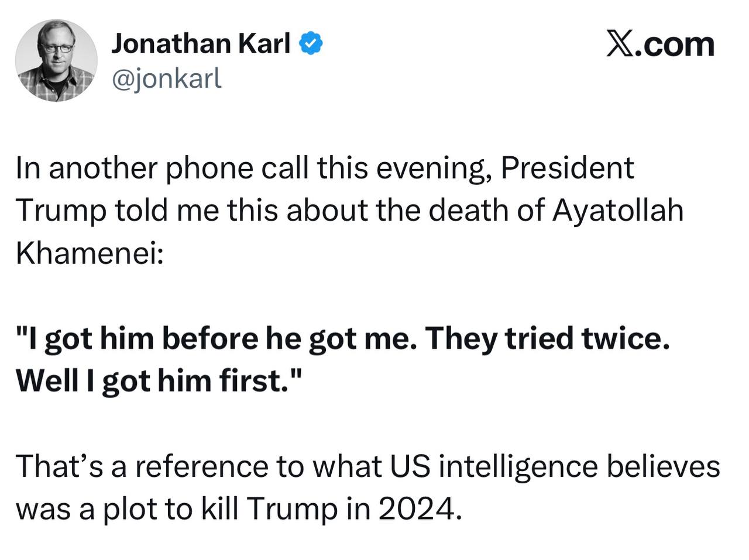Click the word "Trump" starting the second line

tap(61, 210)
